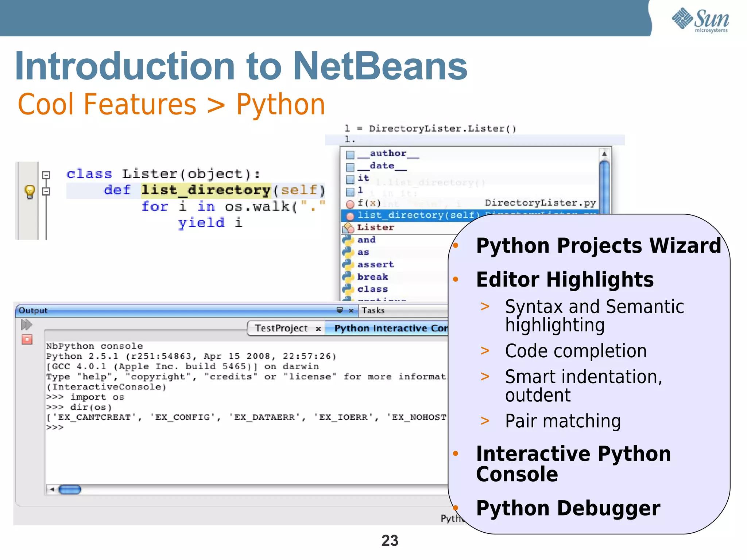The width and height of the screenshot is (747, 560).
Task: Click the Re-run double-arrow icon in Output
Action: [x=26, y=324]
